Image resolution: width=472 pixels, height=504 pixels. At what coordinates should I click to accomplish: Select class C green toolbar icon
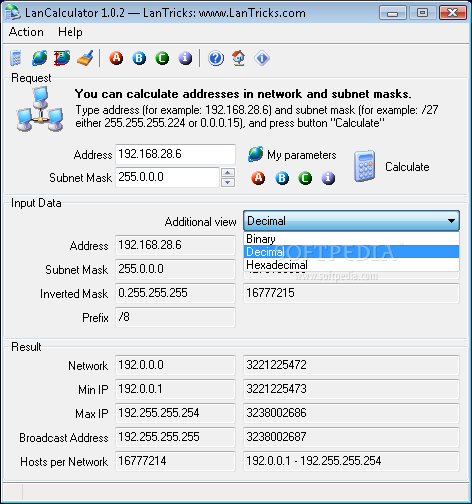tap(162, 58)
